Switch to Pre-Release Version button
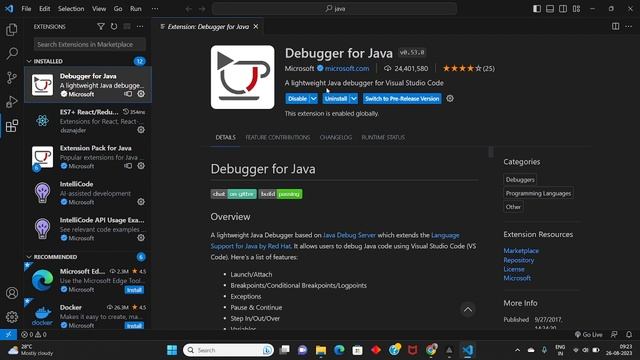This screenshot has width=640, height=360. (x=402, y=98)
